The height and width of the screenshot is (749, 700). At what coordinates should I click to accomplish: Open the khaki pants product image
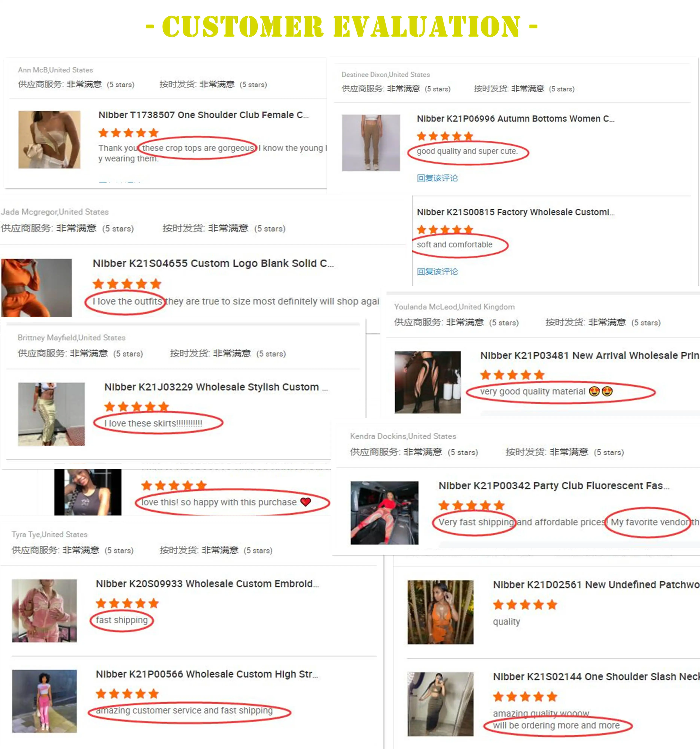tap(371, 143)
